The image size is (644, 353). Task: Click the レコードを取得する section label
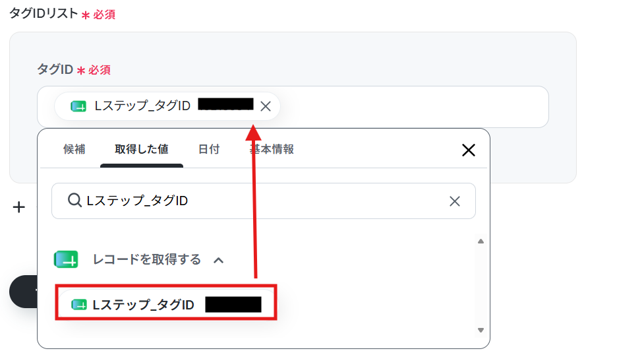pos(147,260)
